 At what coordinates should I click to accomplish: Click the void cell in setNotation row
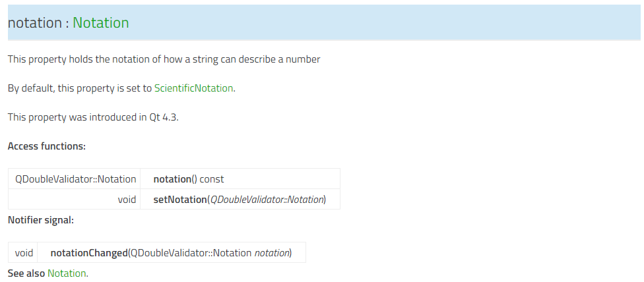127,200
